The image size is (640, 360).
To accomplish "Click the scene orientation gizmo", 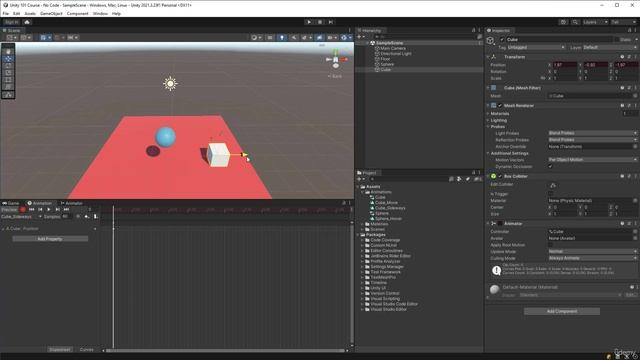I will click(336, 60).
